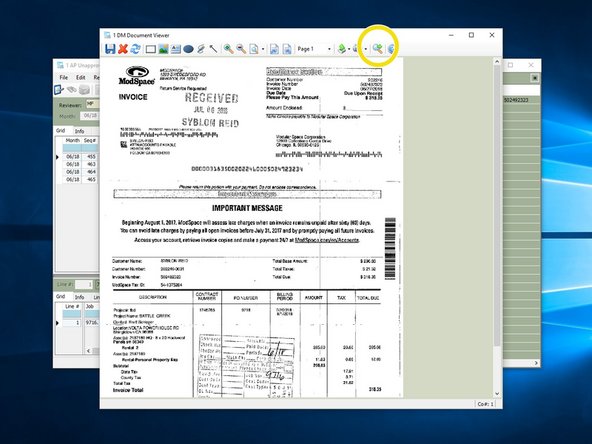
Task: Click the green zoom in magnifier
Action: 228,49
